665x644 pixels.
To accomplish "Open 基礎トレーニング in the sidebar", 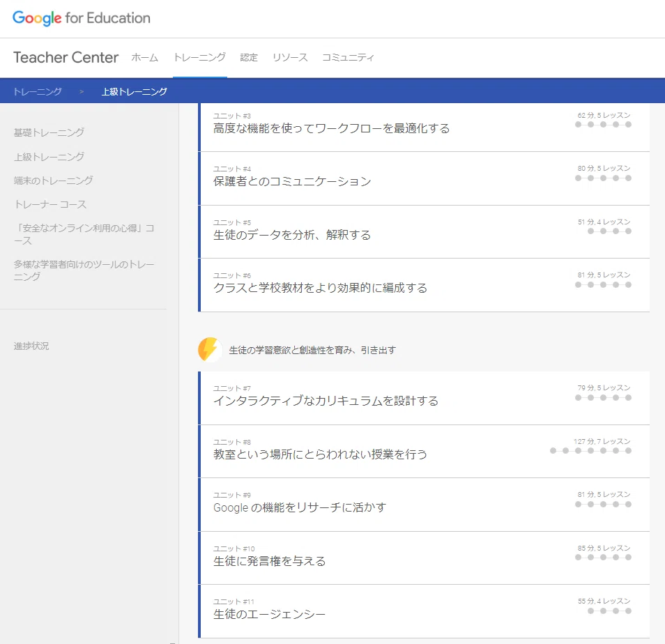I will point(49,132).
